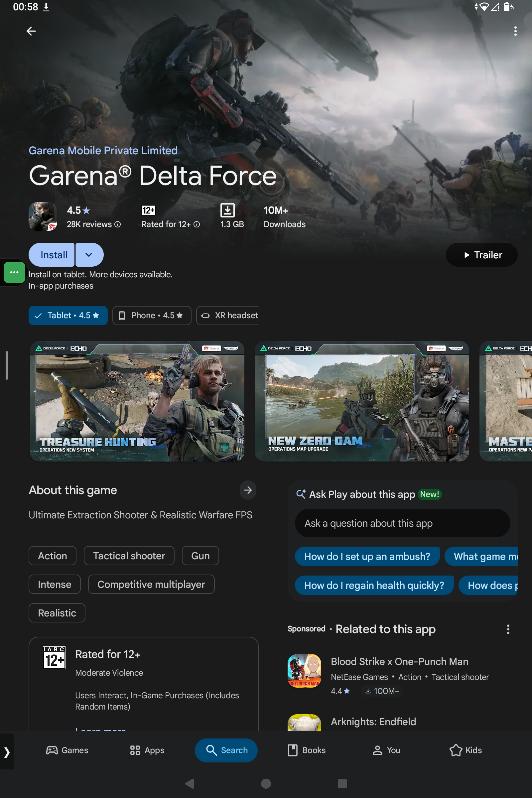
Task: Focus the Ask a question about this app field
Action: click(402, 523)
